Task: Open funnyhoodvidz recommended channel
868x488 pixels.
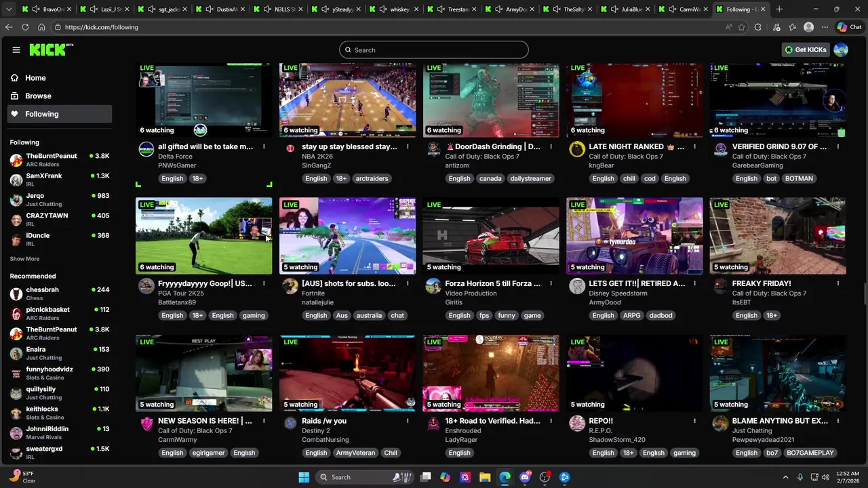Action: click(60, 373)
